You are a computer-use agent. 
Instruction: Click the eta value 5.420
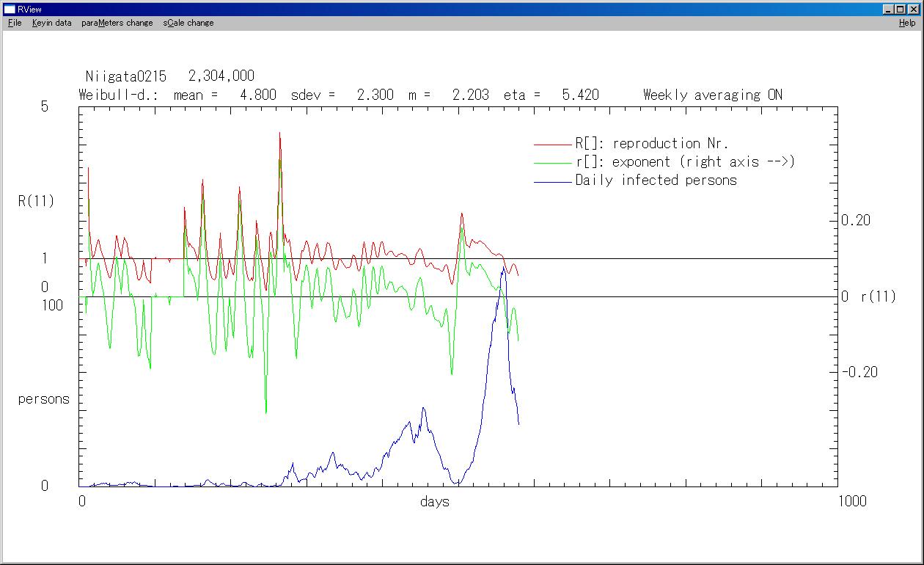[580, 95]
